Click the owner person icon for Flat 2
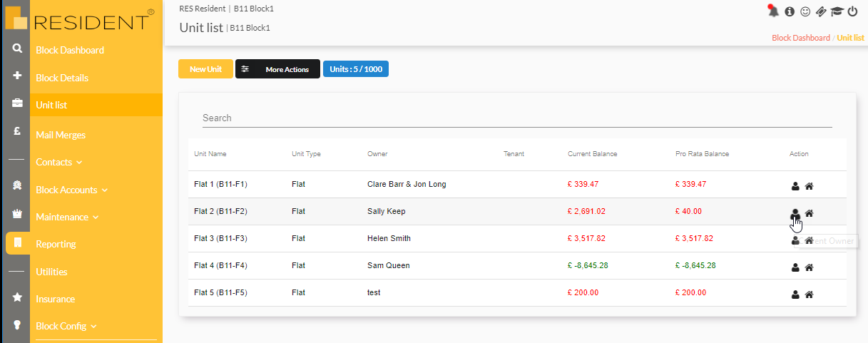This screenshot has width=868, height=343. [795, 213]
